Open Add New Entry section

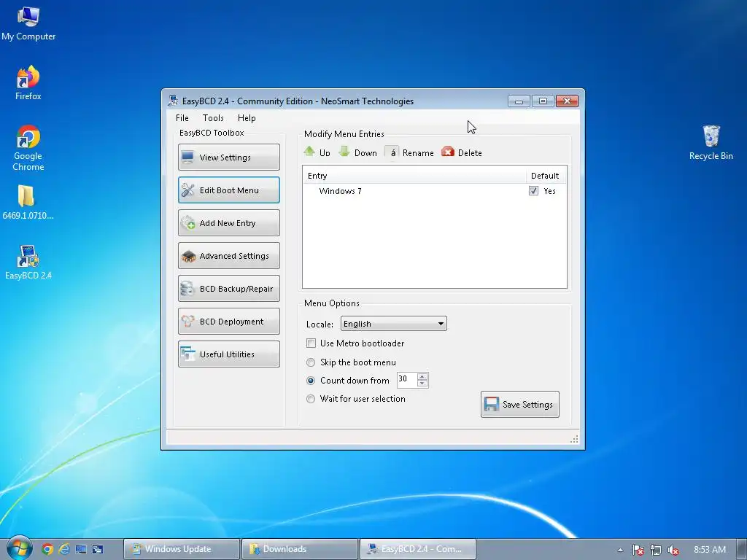[x=228, y=223]
